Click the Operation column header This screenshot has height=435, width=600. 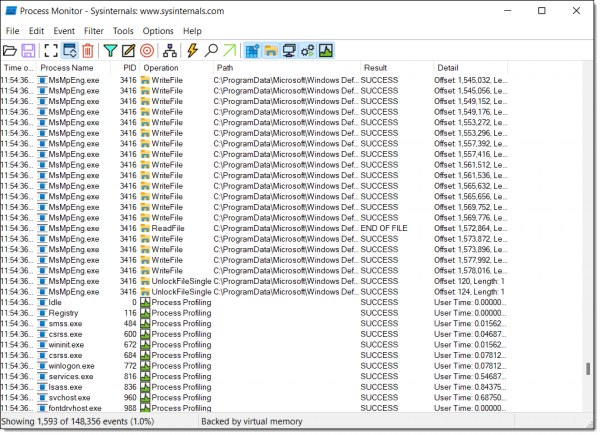point(176,68)
